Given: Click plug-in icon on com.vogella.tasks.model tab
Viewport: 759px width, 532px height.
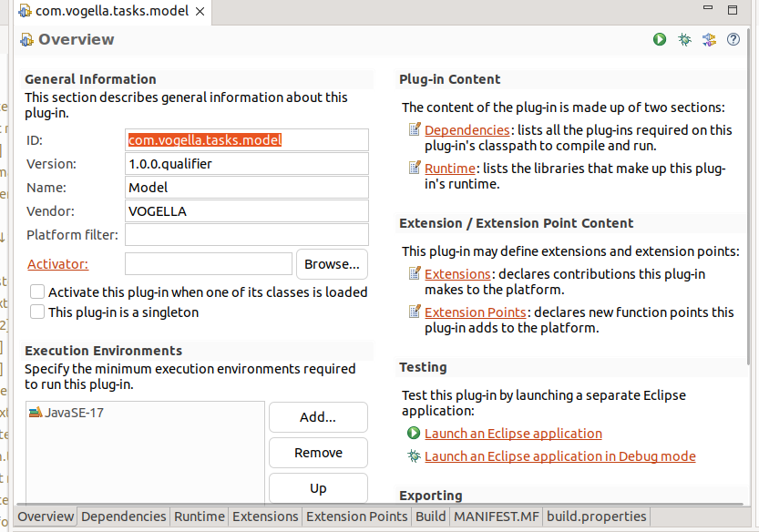Looking at the screenshot, I should [x=26, y=11].
